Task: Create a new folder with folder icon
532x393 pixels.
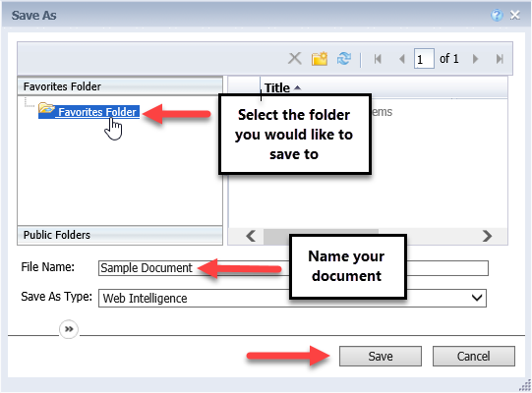Action: pyautogui.click(x=320, y=59)
